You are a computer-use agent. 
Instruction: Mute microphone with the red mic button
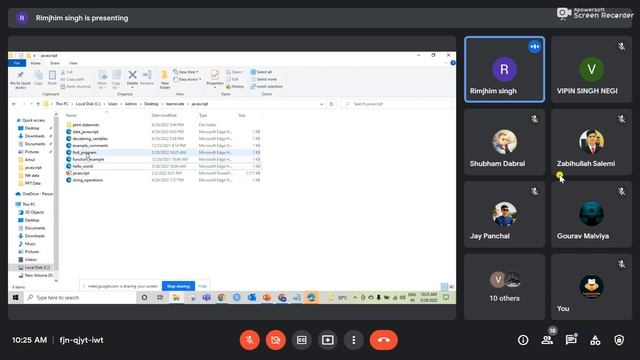coord(250,340)
